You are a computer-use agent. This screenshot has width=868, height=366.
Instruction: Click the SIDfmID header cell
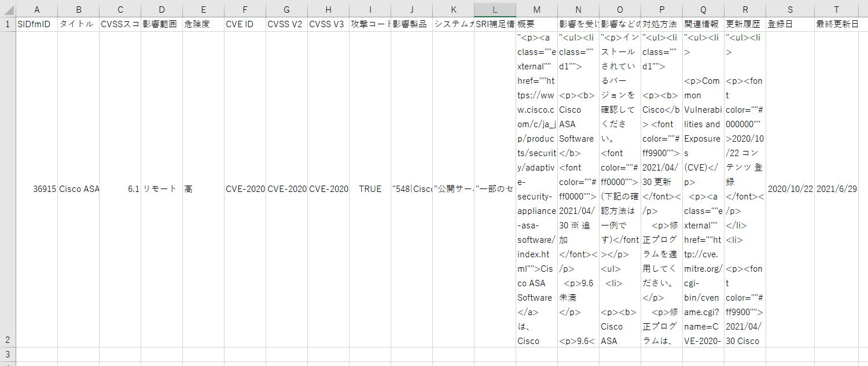click(x=37, y=24)
